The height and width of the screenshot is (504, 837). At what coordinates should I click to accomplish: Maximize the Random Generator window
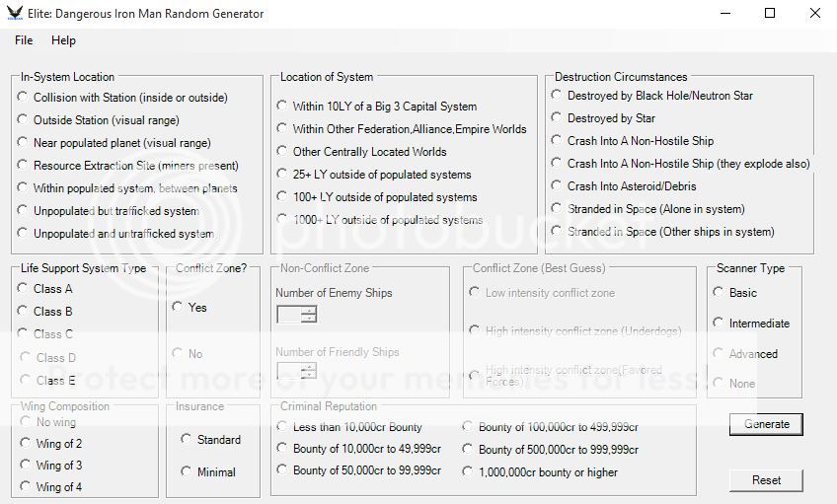[770, 14]
